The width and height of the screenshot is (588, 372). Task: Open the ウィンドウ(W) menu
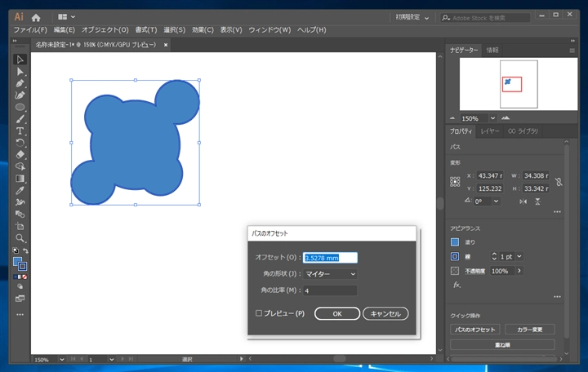[269, 30]
